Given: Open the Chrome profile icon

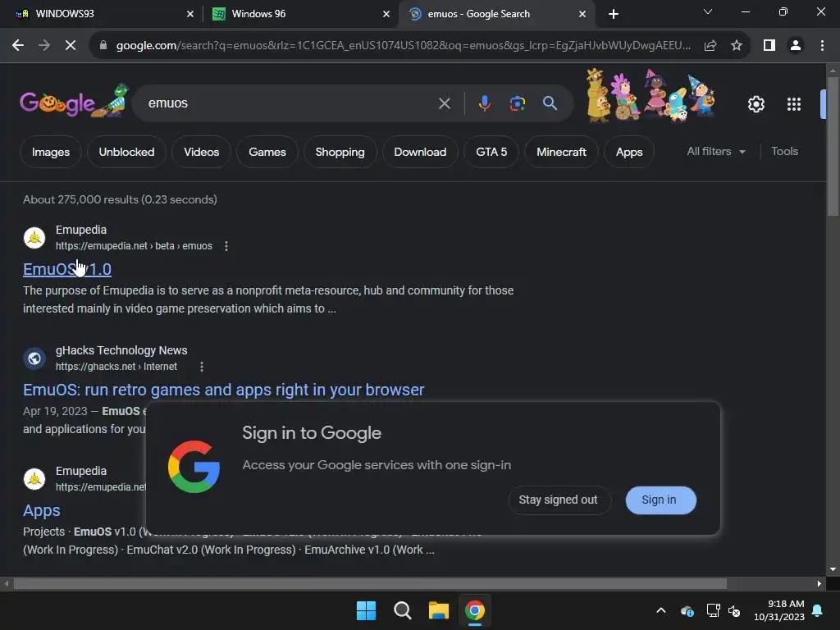Looking at the screenshot, I should pyautogui.click(x=796, y=46).
